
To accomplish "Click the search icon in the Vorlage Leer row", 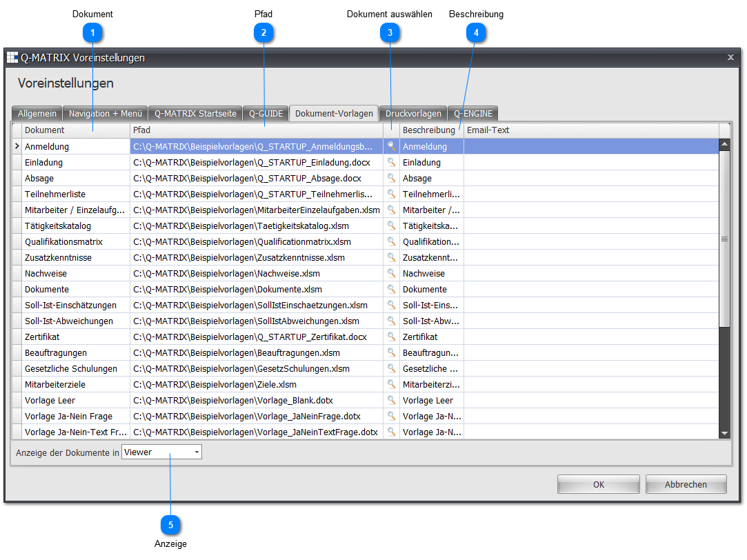I will click(x=391, y=400).
